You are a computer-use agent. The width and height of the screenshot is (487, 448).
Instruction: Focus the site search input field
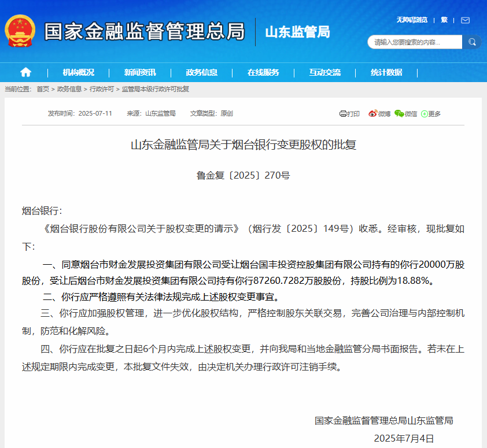tap(415, 42)
